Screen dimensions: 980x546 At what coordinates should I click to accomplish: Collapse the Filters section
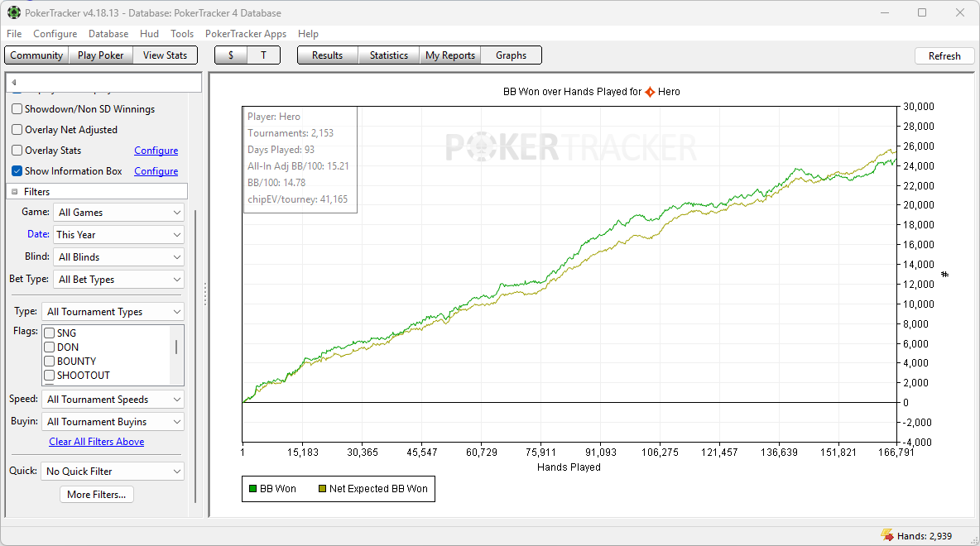[15, 192]
